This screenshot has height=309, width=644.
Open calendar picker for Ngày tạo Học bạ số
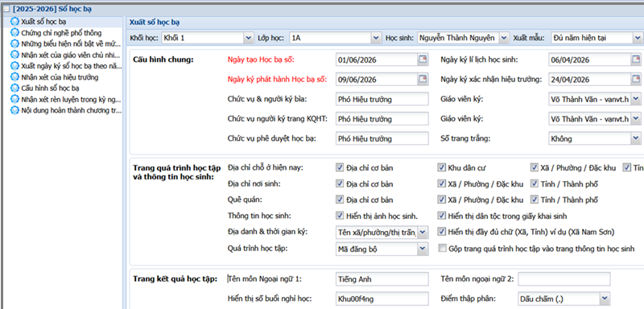coord(423,60)
